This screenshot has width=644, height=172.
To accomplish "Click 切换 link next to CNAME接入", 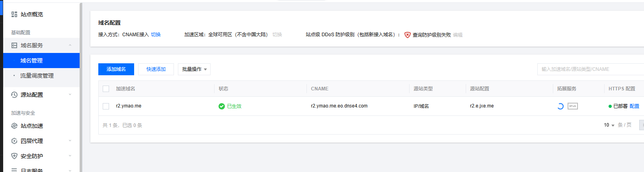I will [x=156, y=35].
